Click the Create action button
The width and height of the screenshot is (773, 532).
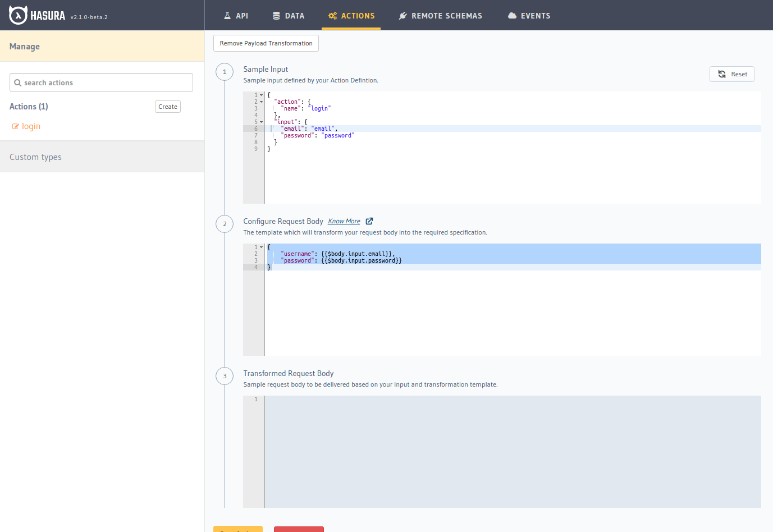(x=168, y=107)
